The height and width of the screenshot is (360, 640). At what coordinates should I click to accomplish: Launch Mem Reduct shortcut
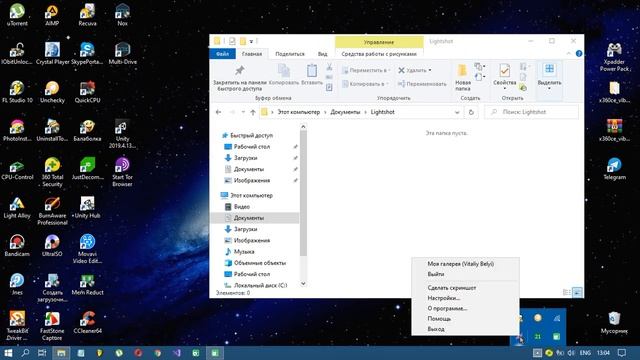[x=87, y=284]
